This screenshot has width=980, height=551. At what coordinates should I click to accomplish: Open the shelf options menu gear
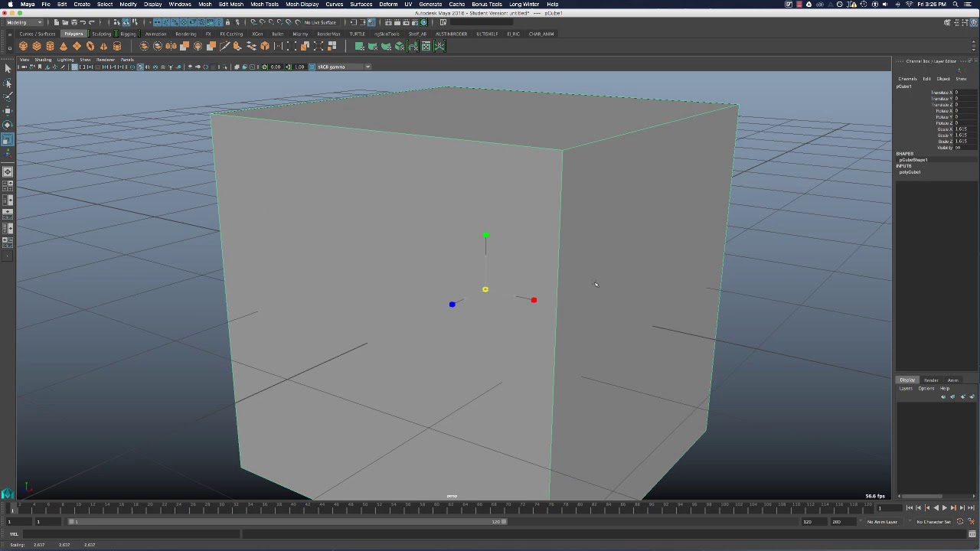[x=8, y=47]
